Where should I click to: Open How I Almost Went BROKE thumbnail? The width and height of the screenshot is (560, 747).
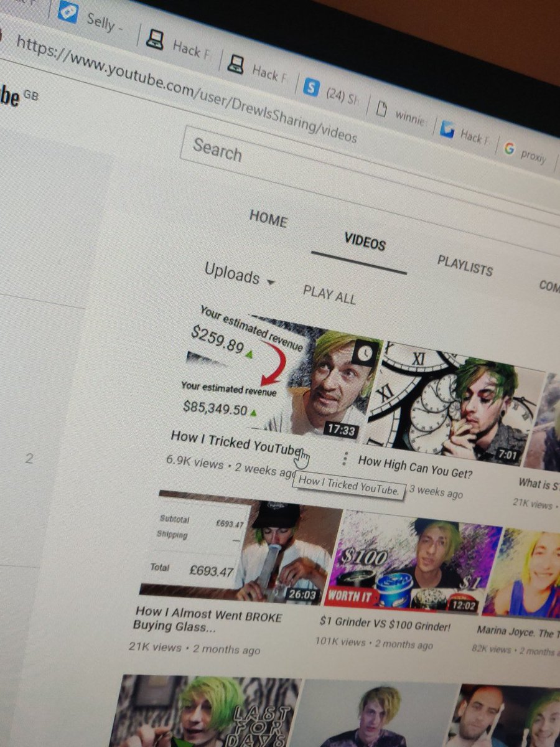click(241, 548)
